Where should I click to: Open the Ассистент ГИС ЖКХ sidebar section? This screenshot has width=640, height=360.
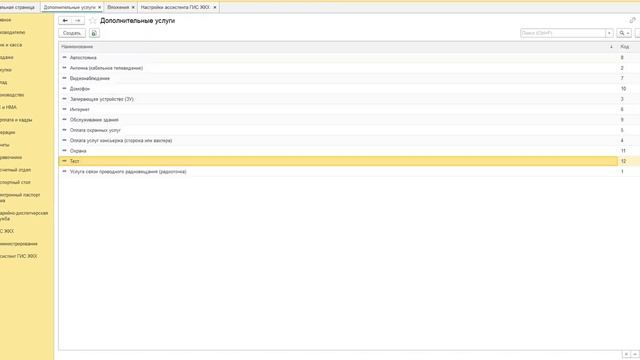click(18, 256)
